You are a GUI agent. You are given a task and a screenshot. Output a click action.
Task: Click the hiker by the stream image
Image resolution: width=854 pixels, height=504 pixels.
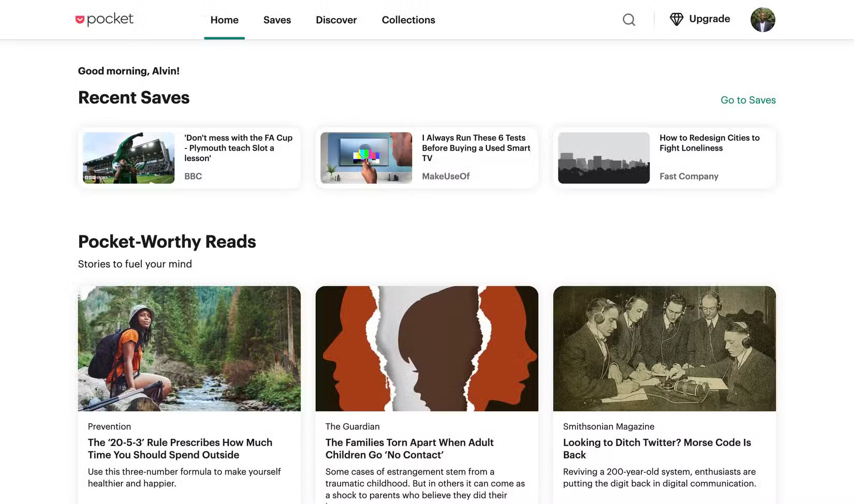tap(189, 348)
